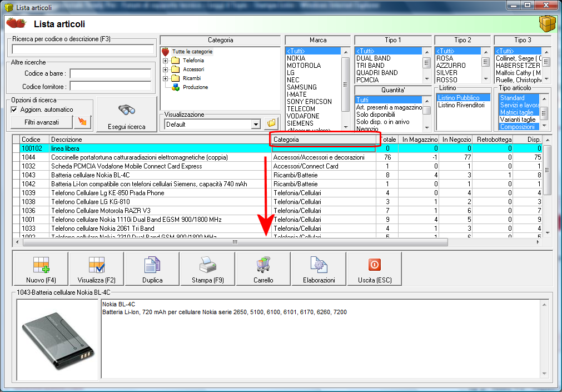Click the Tipo 3 header button
Screen dimensions: 562x392
pos(523,40)
